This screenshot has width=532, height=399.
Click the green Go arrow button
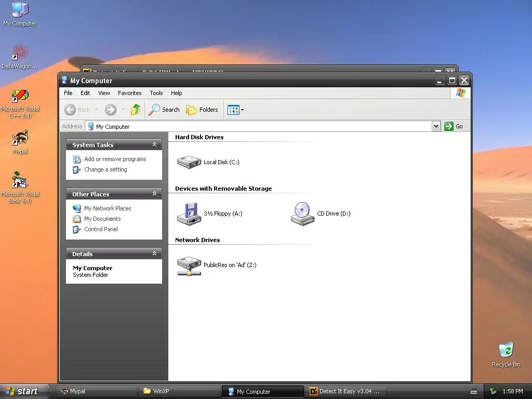point(448,126)
